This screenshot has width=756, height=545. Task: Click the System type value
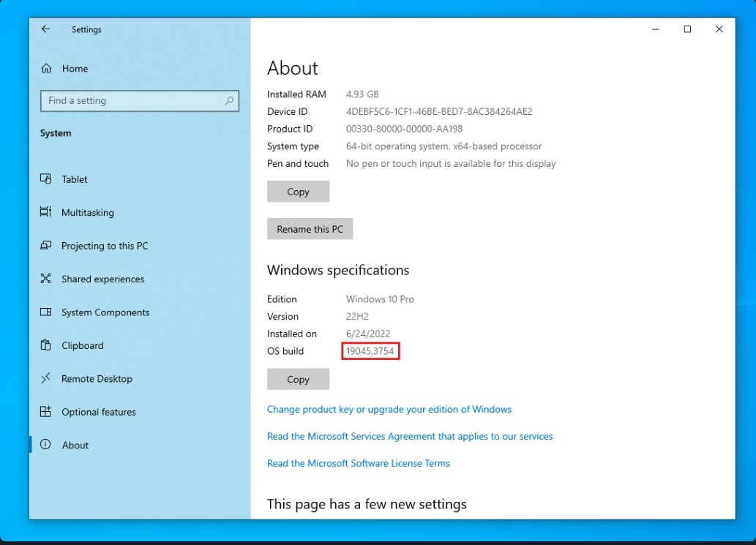pyautogui.click(x=444, y=146)
